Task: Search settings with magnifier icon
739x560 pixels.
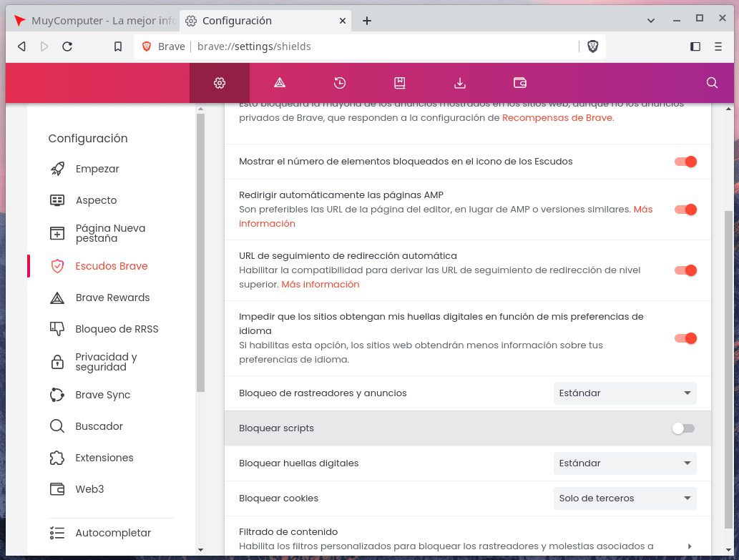Action: point(712,83)
